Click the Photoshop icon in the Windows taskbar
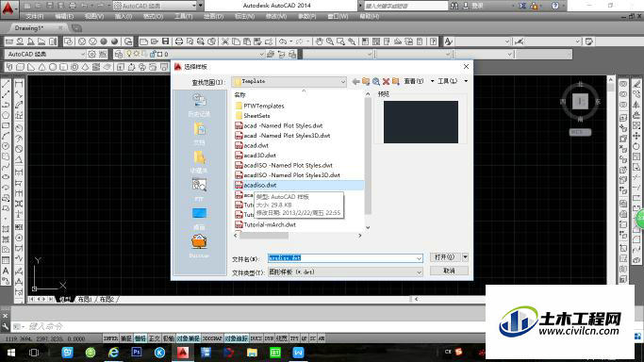Viewport: 644px width, 362px height. tap(137, 353)
